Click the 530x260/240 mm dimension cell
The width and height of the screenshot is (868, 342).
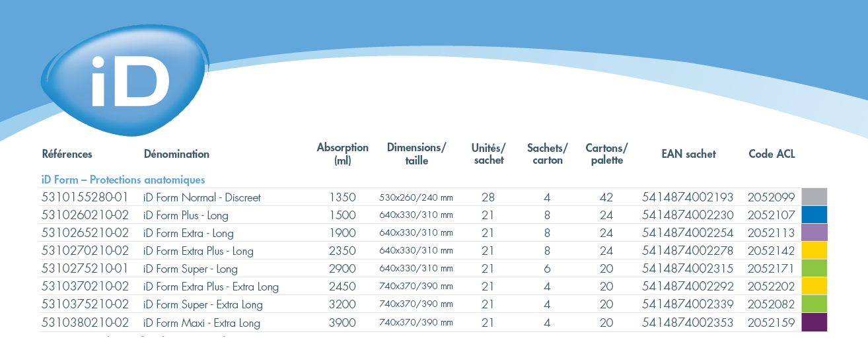click(x=416, y=197)
